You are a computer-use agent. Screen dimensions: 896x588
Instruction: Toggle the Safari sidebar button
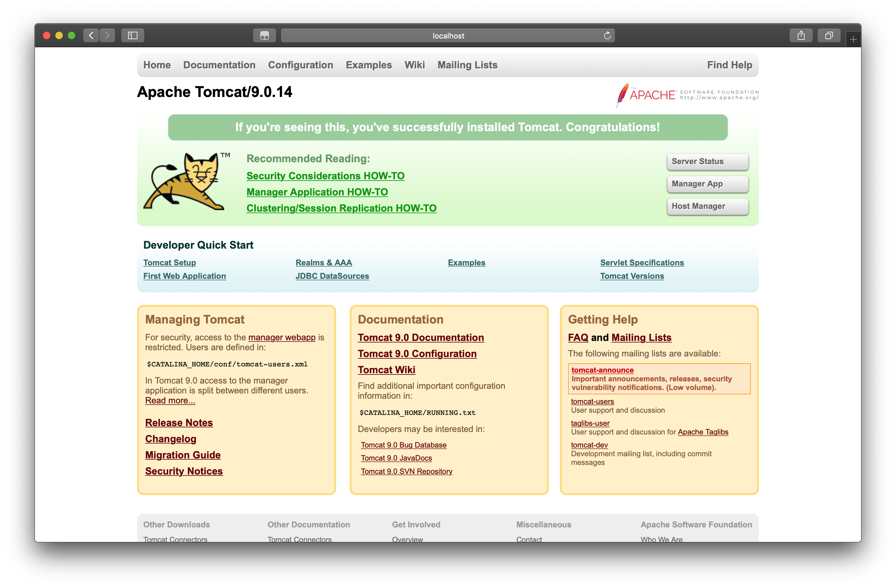tap(132, 35)
